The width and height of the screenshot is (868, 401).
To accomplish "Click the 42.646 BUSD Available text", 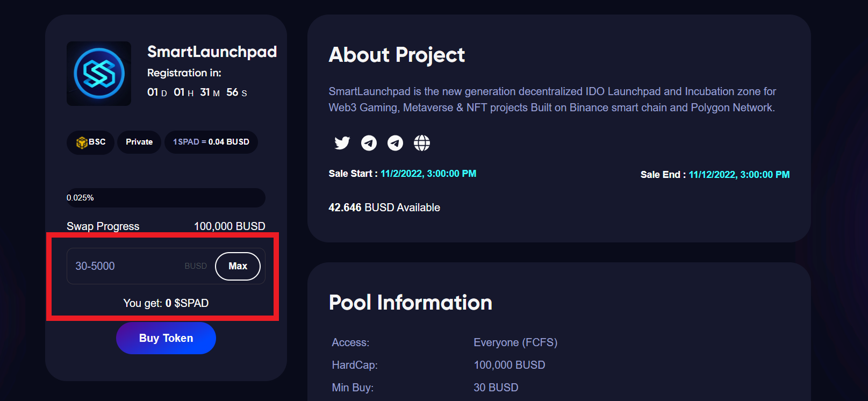I will coord(384,207).
